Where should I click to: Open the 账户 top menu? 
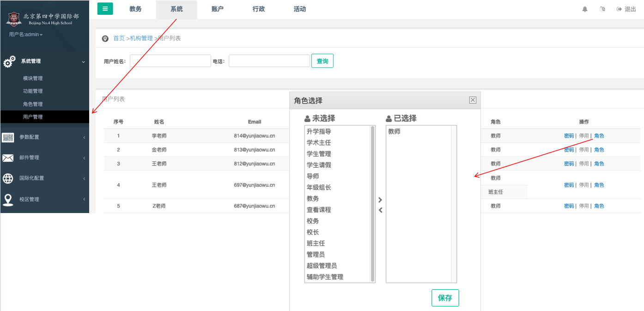218,9
